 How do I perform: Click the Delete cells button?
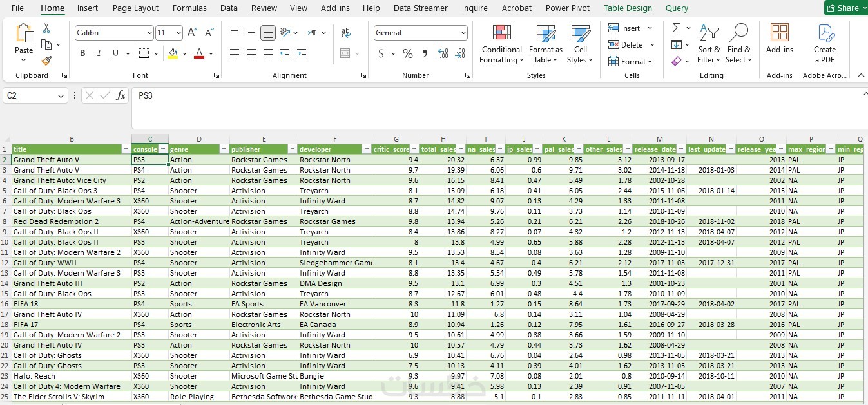(x=632, y=45)
